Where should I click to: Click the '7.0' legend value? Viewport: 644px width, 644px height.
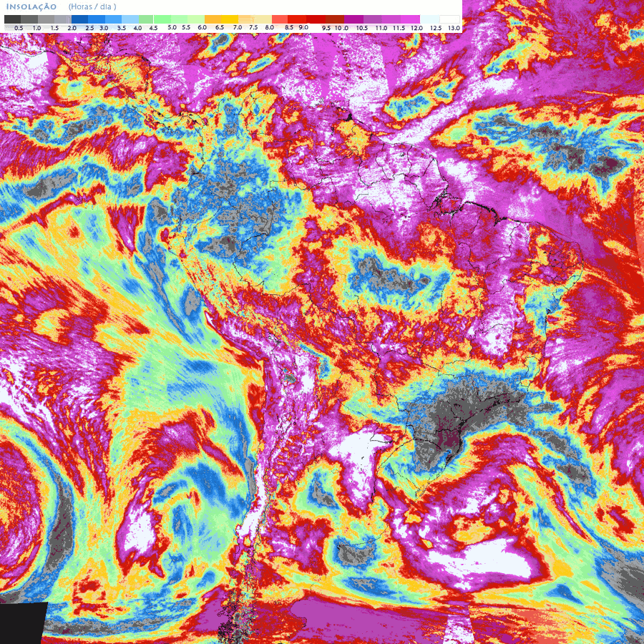coord(238,27)
